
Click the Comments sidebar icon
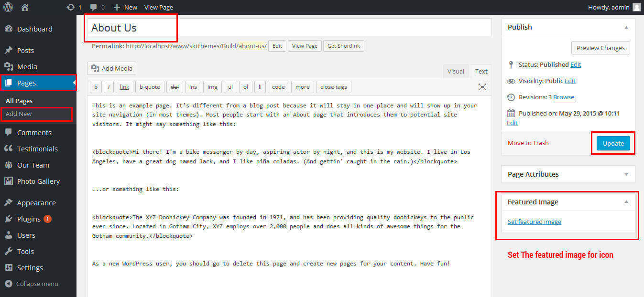coord(8,133)
